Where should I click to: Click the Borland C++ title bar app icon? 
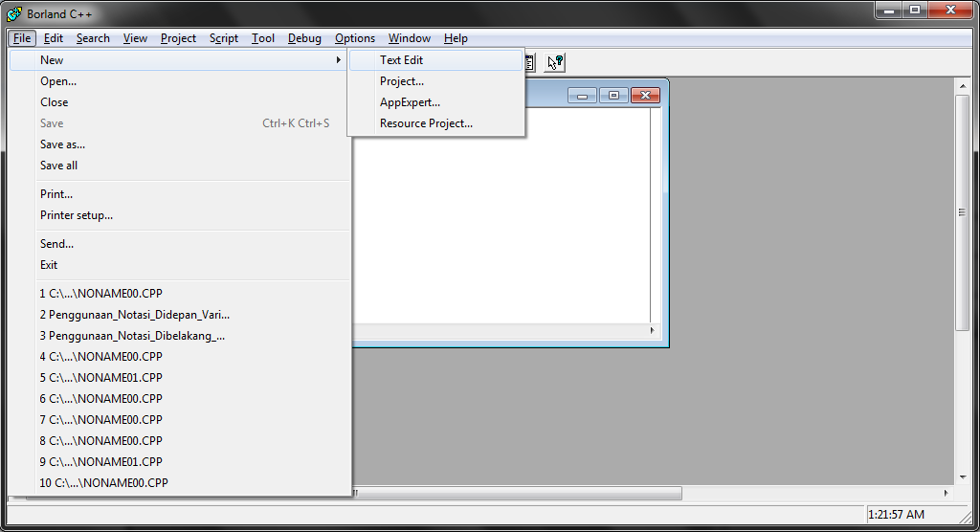click(13, 13)
